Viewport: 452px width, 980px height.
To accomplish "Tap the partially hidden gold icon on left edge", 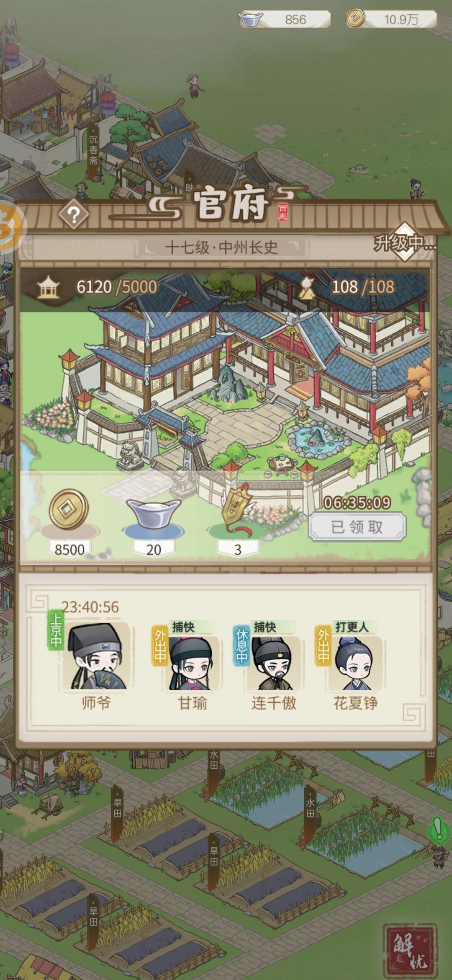I will click(x=11, y=227).
